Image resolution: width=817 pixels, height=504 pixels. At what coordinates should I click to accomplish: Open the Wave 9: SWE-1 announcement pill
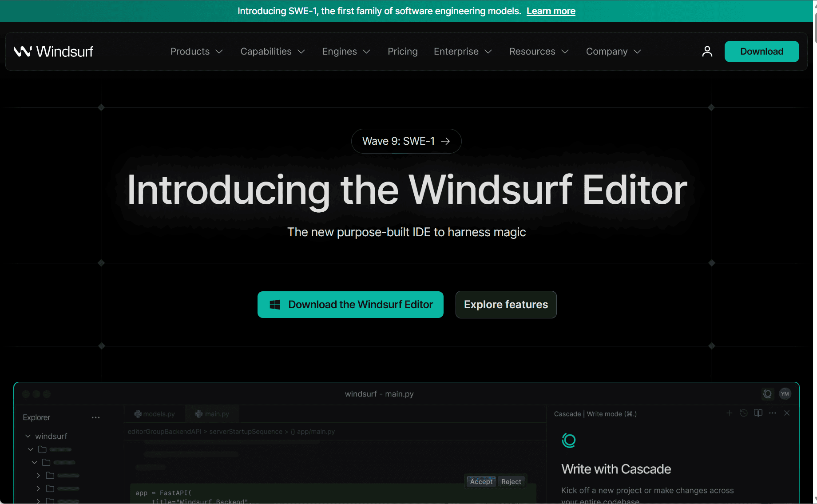click(x=406, y=141)
